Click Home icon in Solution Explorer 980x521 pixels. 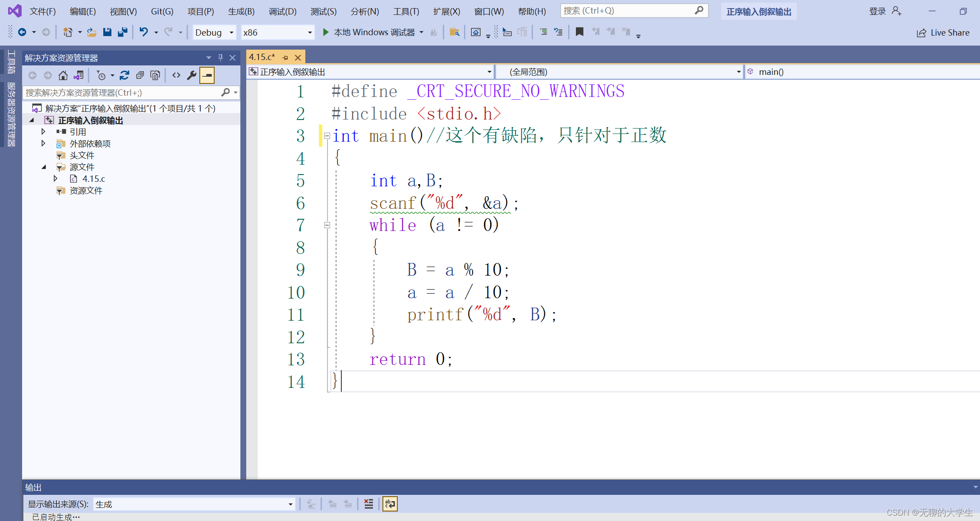click(63, 75)
